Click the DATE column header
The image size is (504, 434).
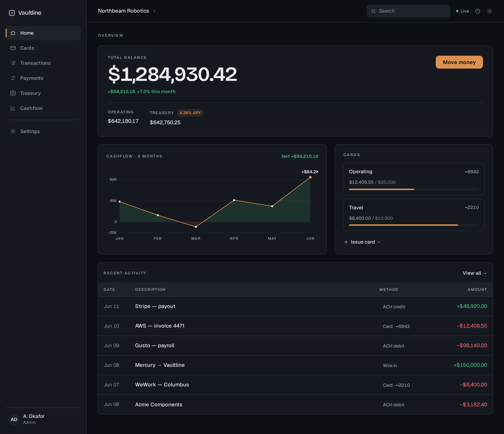tap(109, 289)
